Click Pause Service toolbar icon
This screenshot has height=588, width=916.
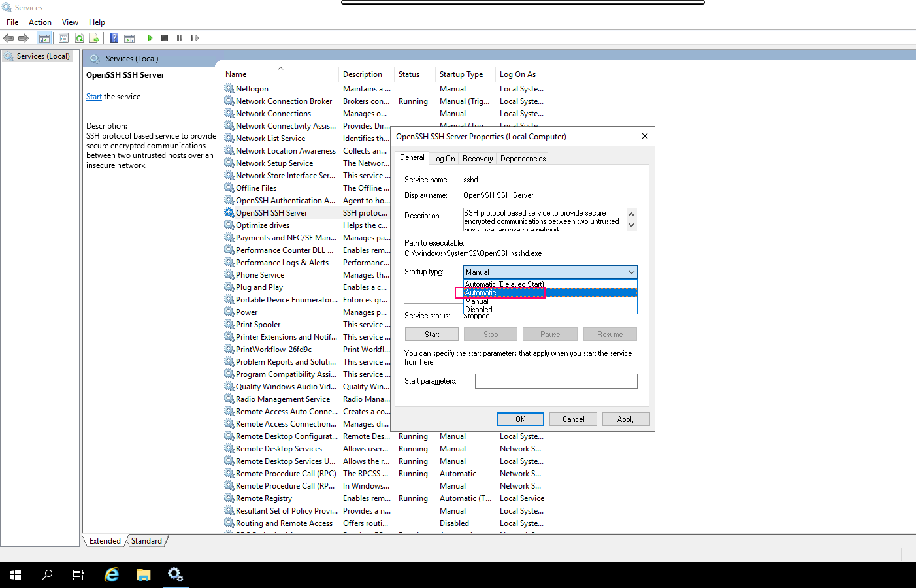tap(180, 38)
